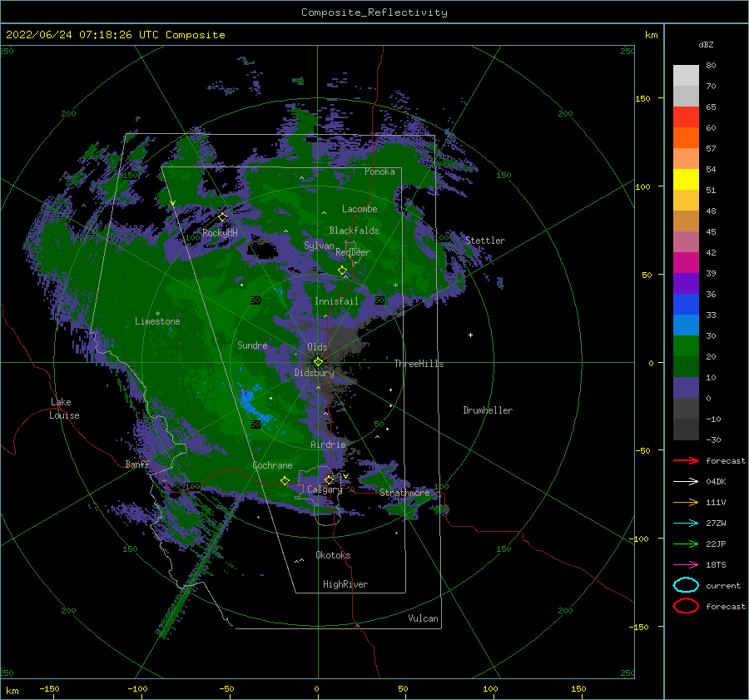Click the Drumheller city label
The height and width of the screenshot is (700, 749).
488,410
